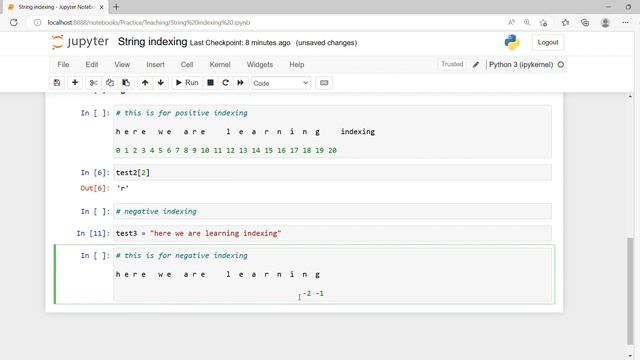View site information icon in address bar
Viewport: 640px width, 360px height.
tap(37, 22)
